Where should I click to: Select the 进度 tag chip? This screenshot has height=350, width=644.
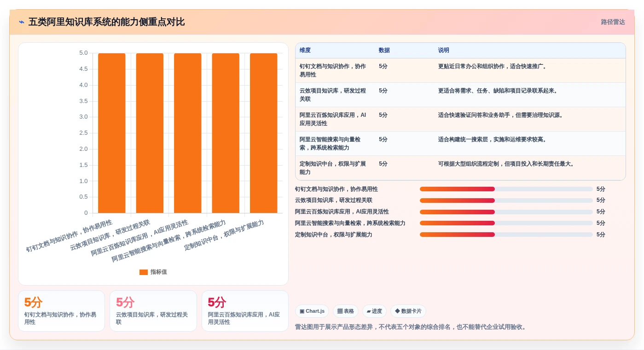pos(374,311)
